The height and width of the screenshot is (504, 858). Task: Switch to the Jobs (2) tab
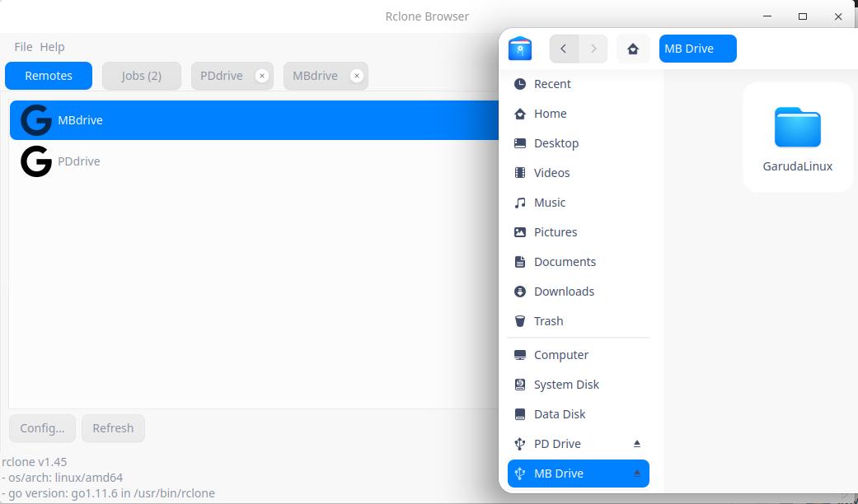141,76
